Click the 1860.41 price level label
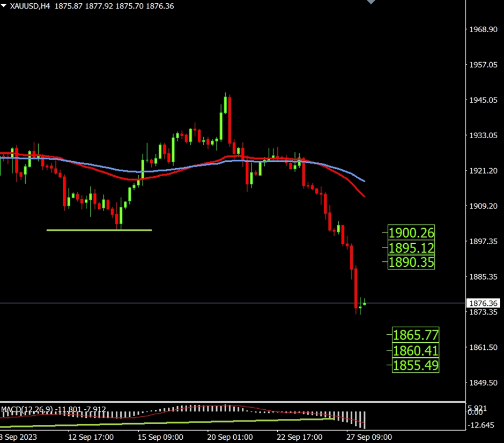Viewport: 504px width, 443px height. [x=416, y=351]
